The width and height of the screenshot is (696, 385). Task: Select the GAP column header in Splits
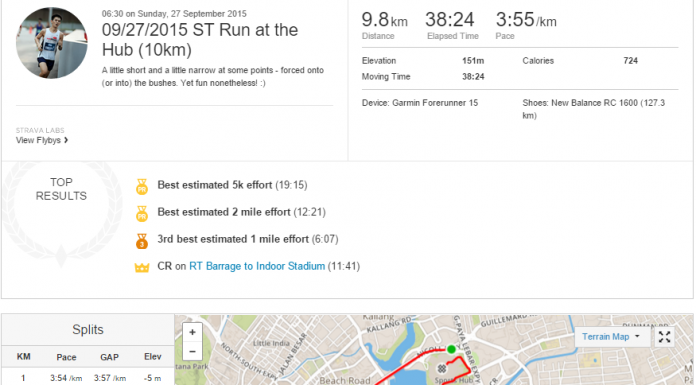click(x=109, y=357)
